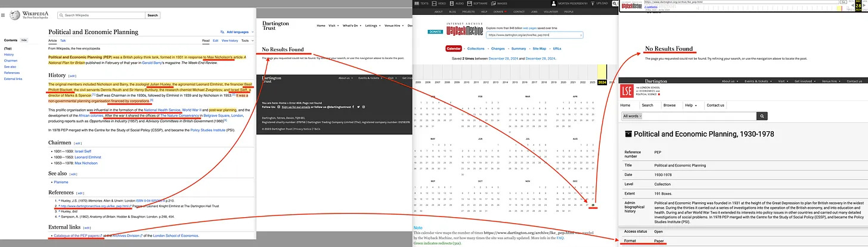Screen dimensions: 868x247
Task: Click highlighted December 28 capture on calendar
Action: click(593, 206)
